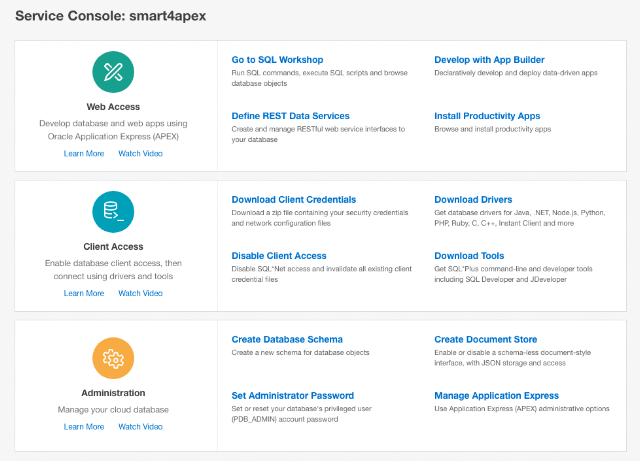Click 'Set or reset your database's privileged' description
The width and height of the screenshot is (640, 461).
(x=301, y=414)
